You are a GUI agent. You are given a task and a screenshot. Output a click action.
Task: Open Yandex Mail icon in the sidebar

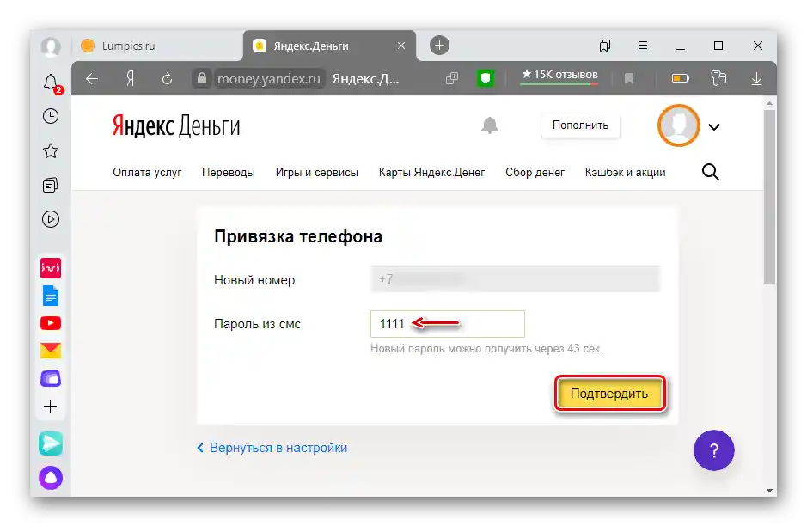50,350
